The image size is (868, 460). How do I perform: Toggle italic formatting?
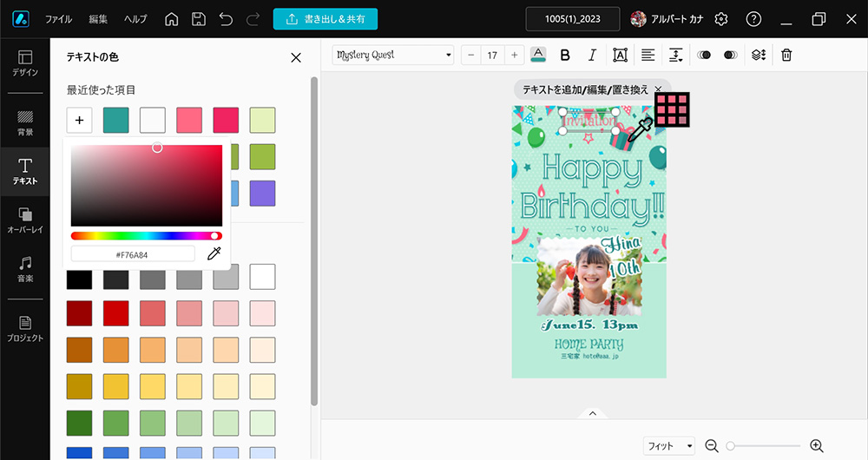[x=592, y=55]
